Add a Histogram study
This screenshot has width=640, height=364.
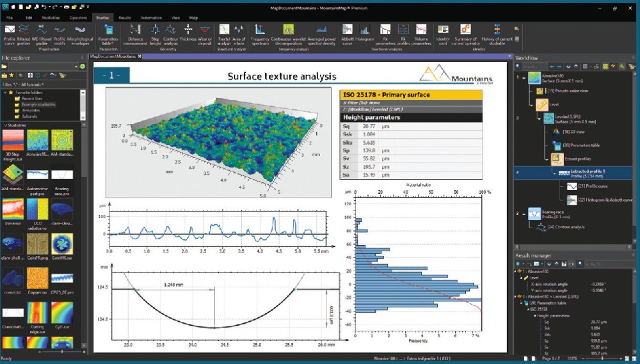[x=365, y=32]
